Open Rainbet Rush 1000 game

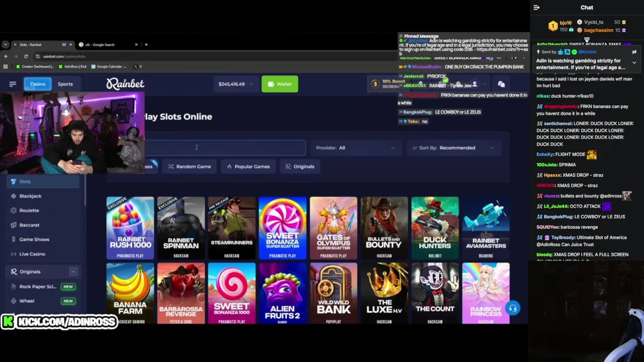coord(130,228)
